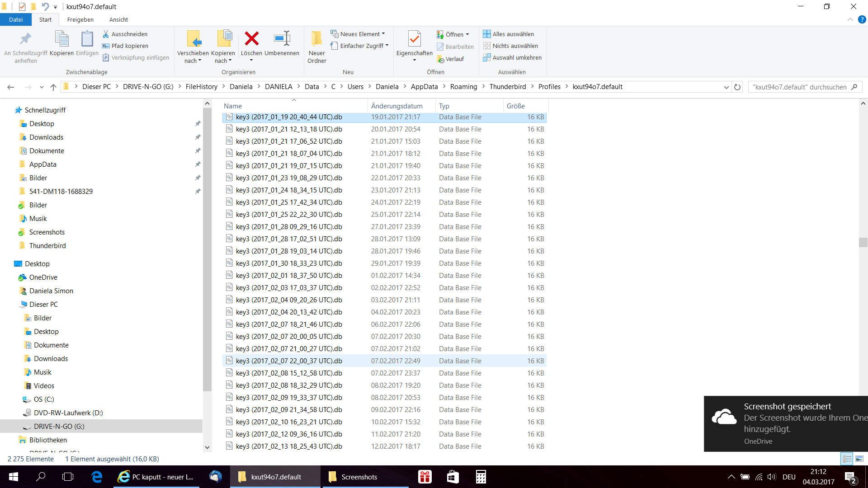The width and height of the screenshot is (868, 488).
Task: Go up one folder level arrow
Action: click(x=53, y=87)
